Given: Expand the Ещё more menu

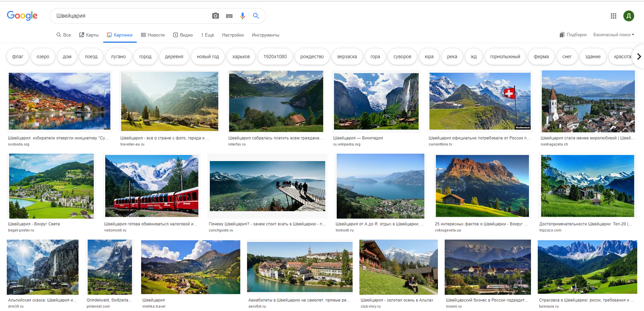Looking at the screenshot, I should [x=207, y=35].
